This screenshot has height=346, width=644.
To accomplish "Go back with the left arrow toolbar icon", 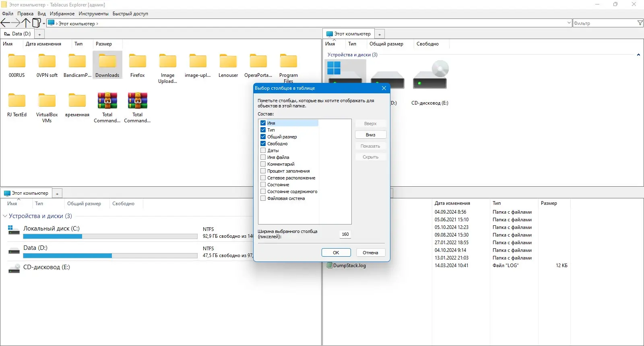I will (5, 23).
